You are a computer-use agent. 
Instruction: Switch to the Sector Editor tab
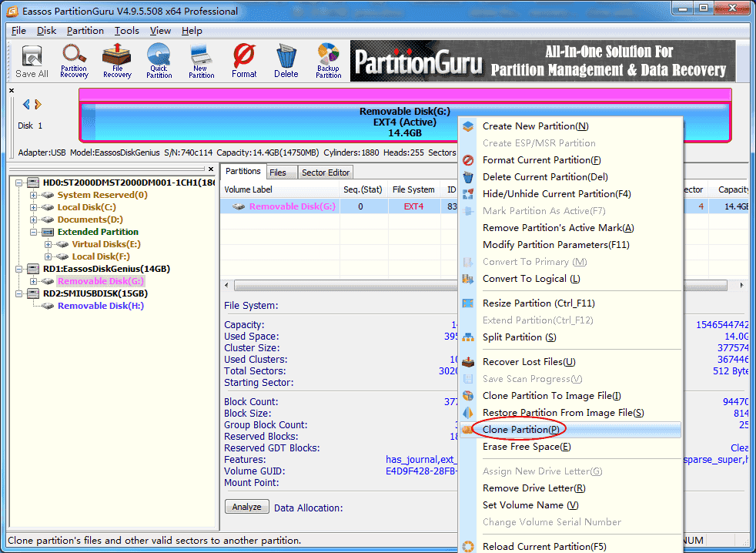[326, 173]
